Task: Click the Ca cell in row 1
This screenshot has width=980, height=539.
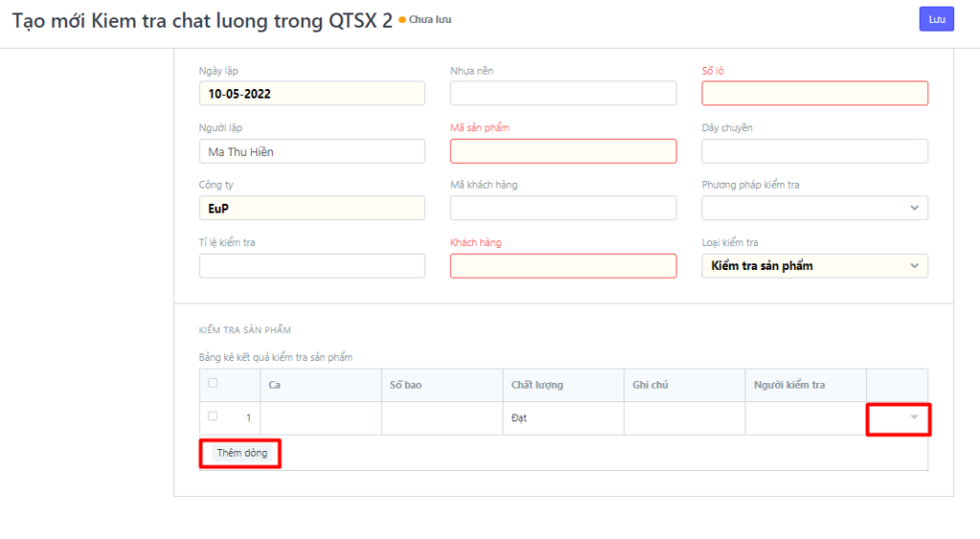Action: point(321,418)
